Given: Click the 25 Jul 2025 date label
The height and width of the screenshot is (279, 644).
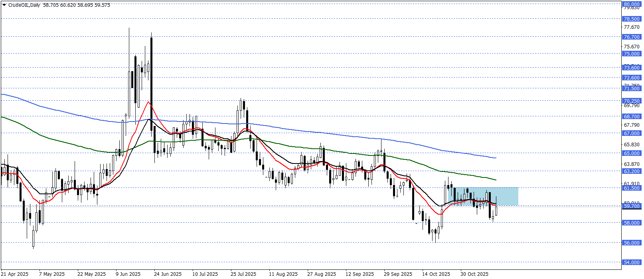Looking at the screenshot, I should point(243,274).
